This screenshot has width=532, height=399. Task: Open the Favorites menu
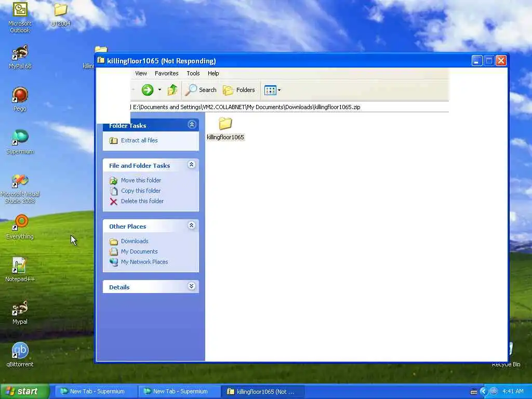[166, 73]
